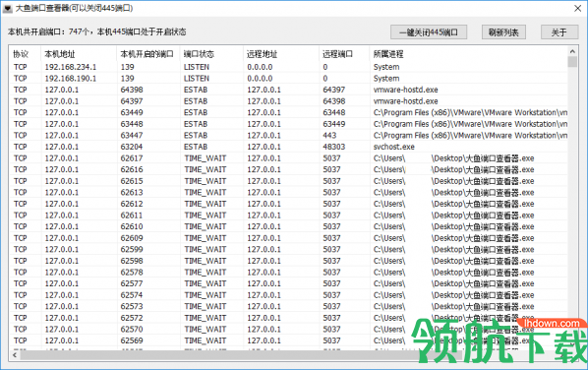Click VMware Workstation path in port 63449 row
The width and height of the screenshot is (588, 370).
click(x=470, y=112)
